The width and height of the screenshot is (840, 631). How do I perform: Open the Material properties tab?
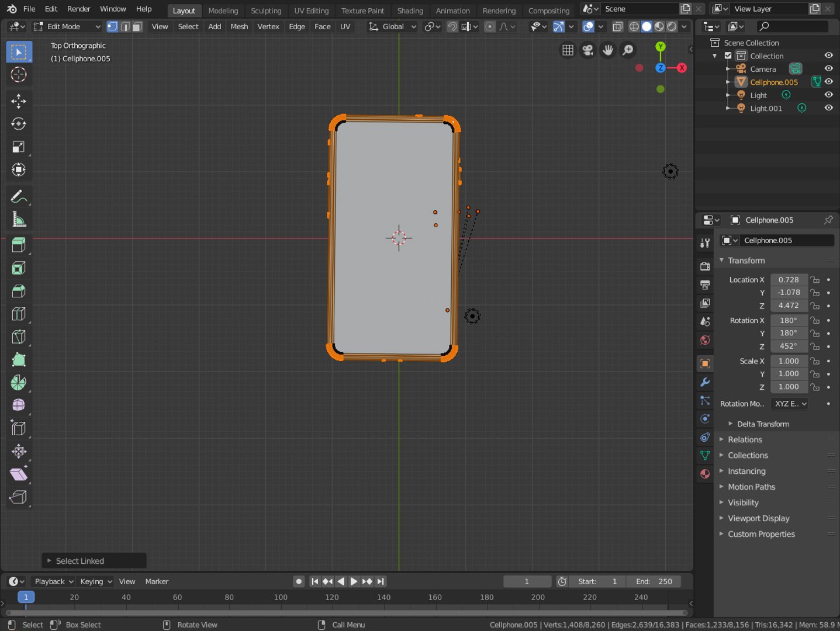tap(705, 474)
